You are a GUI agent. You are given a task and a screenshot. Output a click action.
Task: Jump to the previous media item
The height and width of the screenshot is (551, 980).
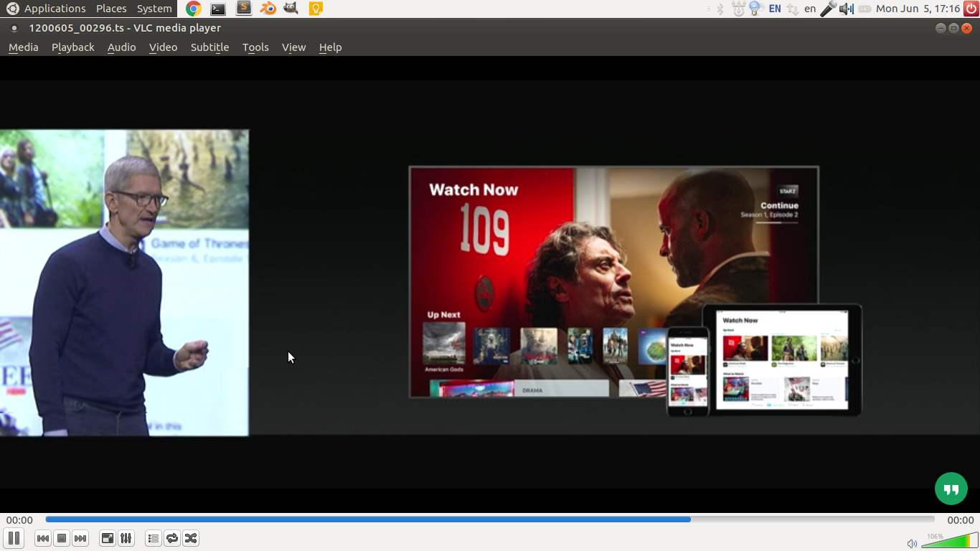43,538
